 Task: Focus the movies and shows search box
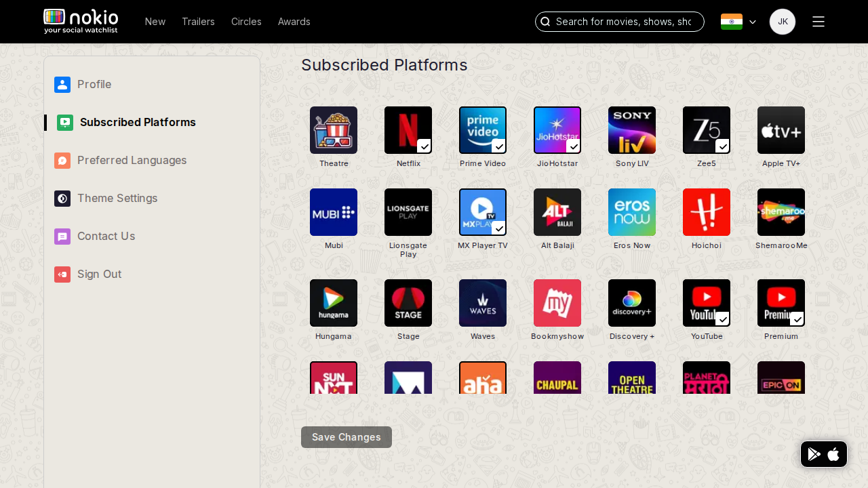[x=620, y=22]
